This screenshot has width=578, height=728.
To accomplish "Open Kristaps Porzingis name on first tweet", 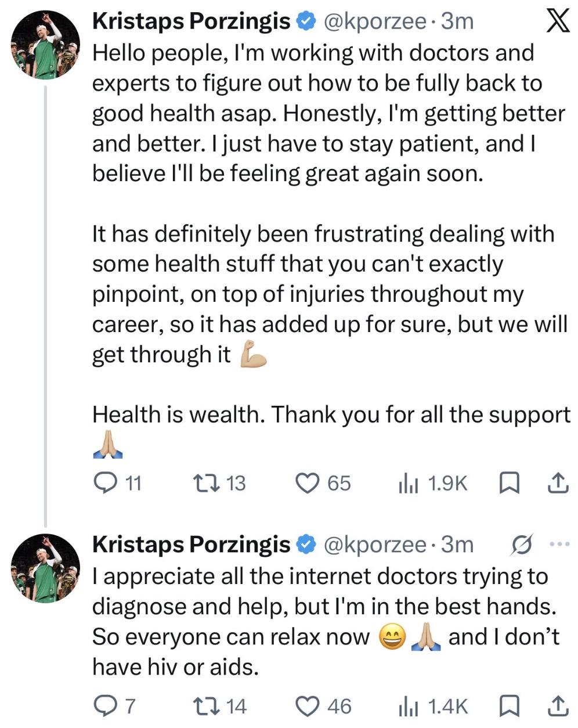I will pyautogui.click(x=191, y=21).
